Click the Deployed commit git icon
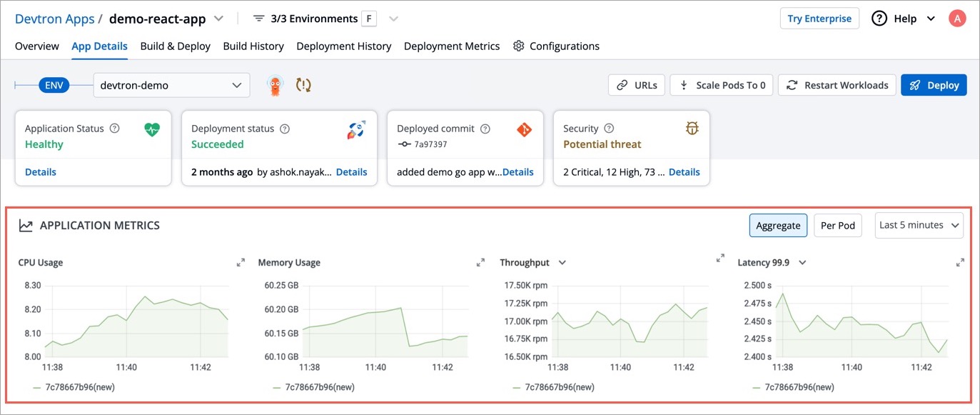 [525, 129]
